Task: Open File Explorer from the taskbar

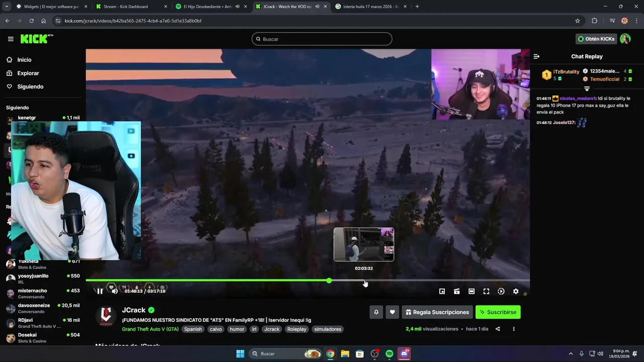Action: coord(345,353)
